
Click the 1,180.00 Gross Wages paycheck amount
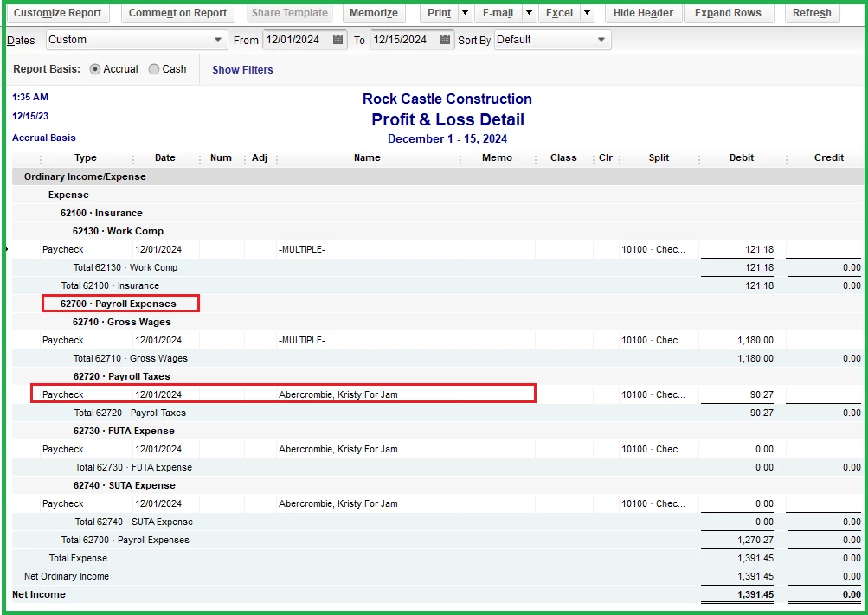pyautogui.click(x=755, y=340)
